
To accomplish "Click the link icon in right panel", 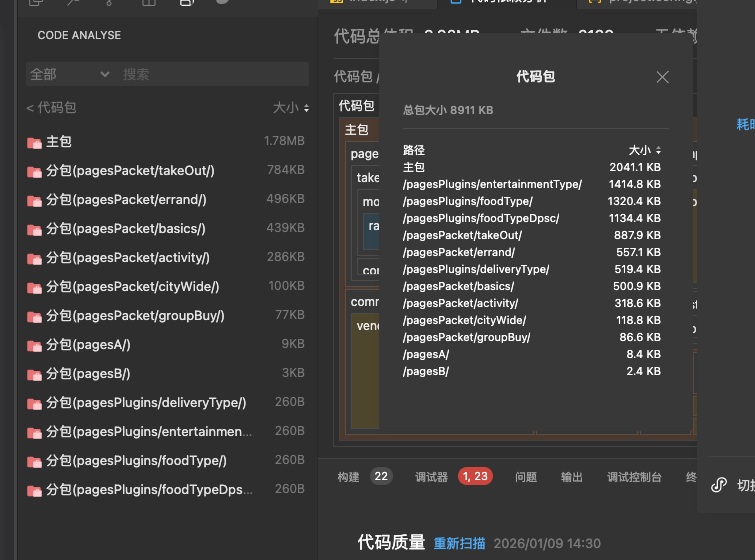I will [719, 485].
